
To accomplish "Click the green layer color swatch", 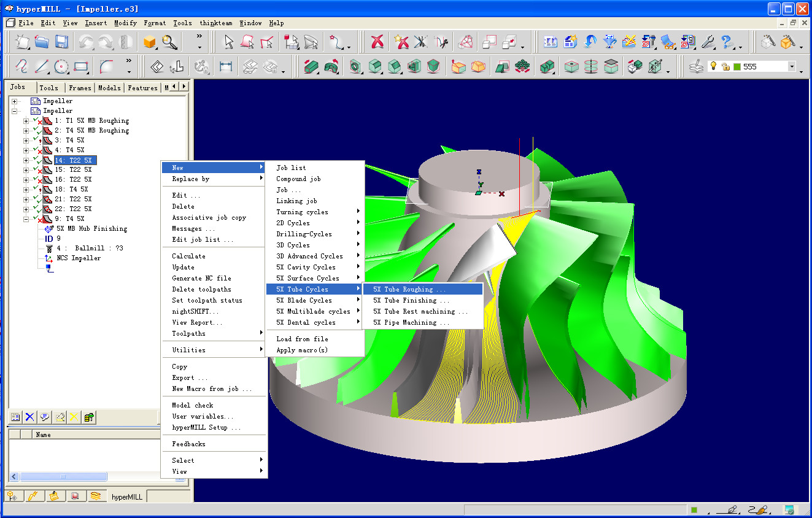I will (x=736, y=66).
